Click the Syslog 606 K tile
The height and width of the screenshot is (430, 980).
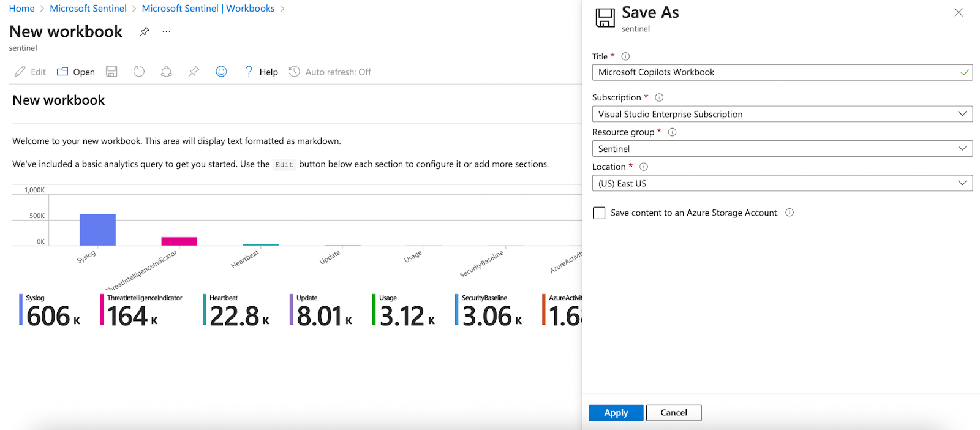click(x=50, y=311)
